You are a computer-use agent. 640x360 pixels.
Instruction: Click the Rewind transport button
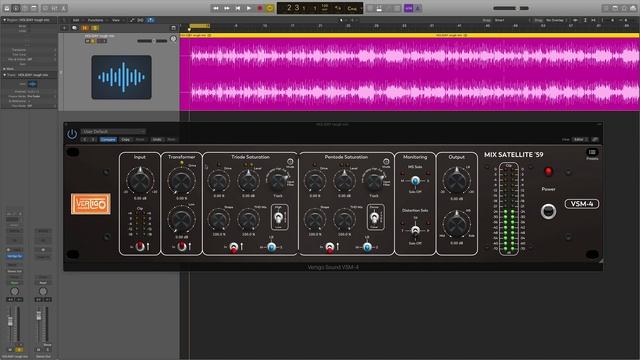(216, 8)
